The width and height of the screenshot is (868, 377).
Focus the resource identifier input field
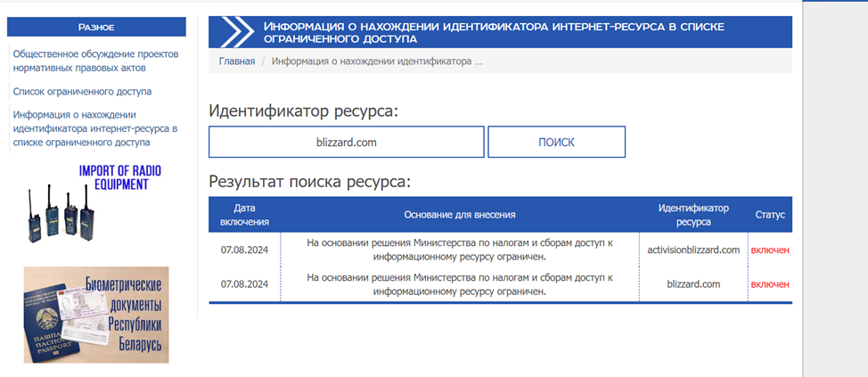point(347,143)
